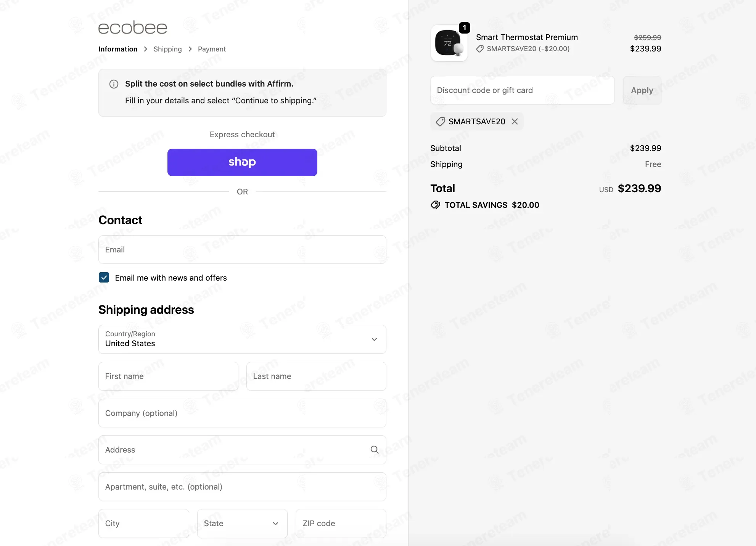Click into the ZIP code field
Viewport: 756px width, 546px height.
click(341, 524)
